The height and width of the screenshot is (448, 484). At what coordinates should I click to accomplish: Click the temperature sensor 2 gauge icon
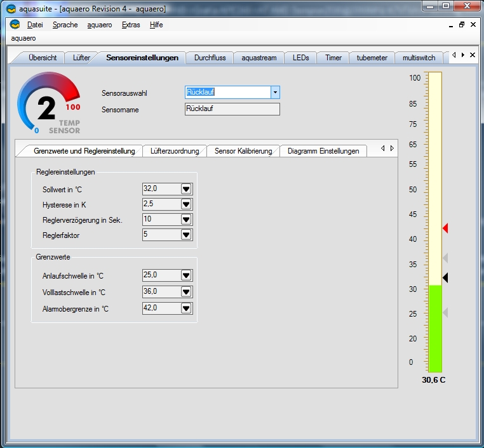click(x=49, y=104)
